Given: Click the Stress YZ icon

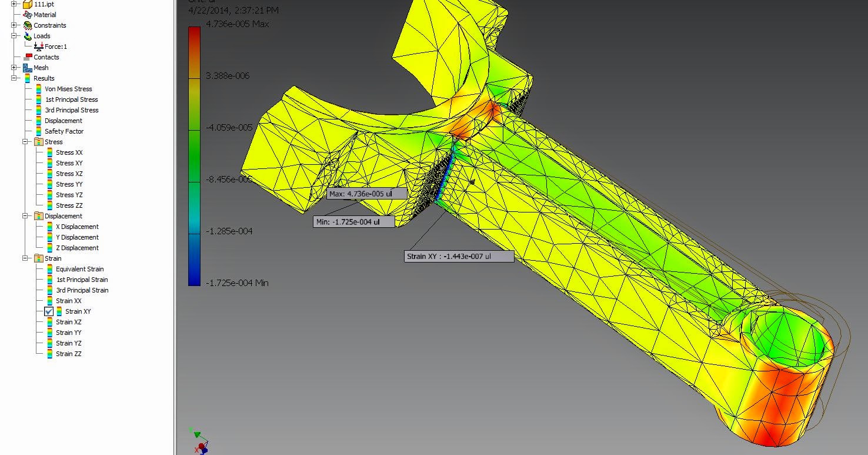Looking at the screenshot, I should point(50,195).
